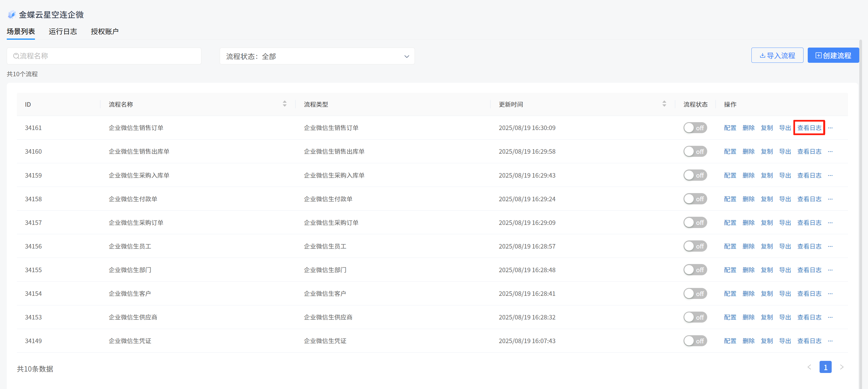Toggle on the 企业微信生付款单 flow

(x=695, y=199)
